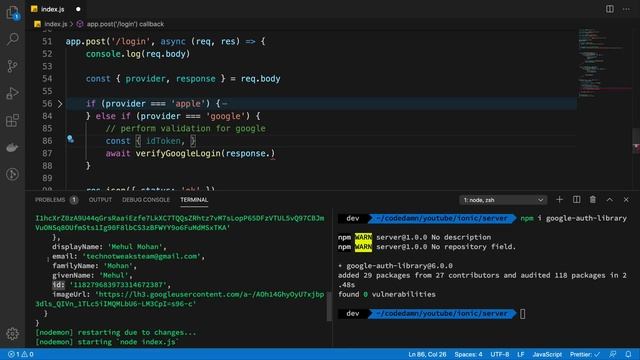The width and height of the screenshot is (640, 360).
Task: Open the Extensions view
Action: (12, 120)
